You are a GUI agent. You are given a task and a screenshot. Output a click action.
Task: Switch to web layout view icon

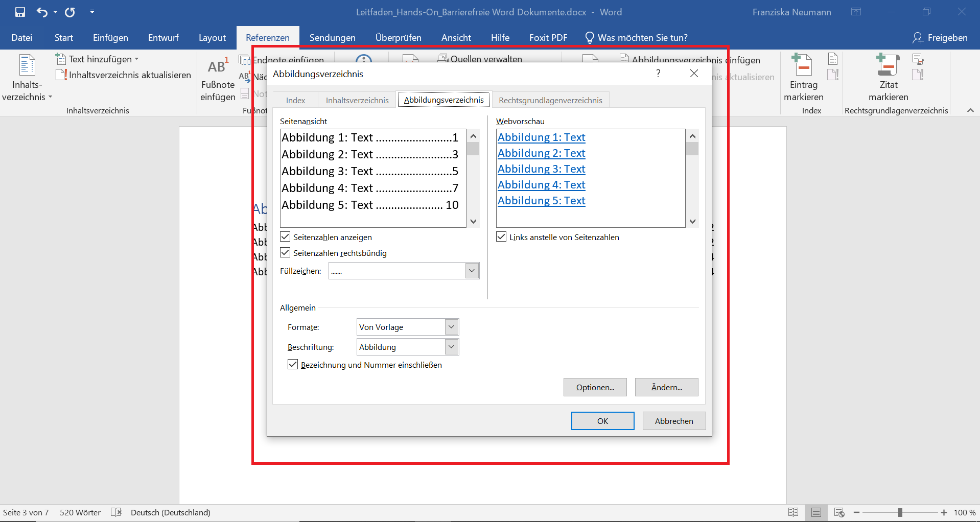[839, 512]
